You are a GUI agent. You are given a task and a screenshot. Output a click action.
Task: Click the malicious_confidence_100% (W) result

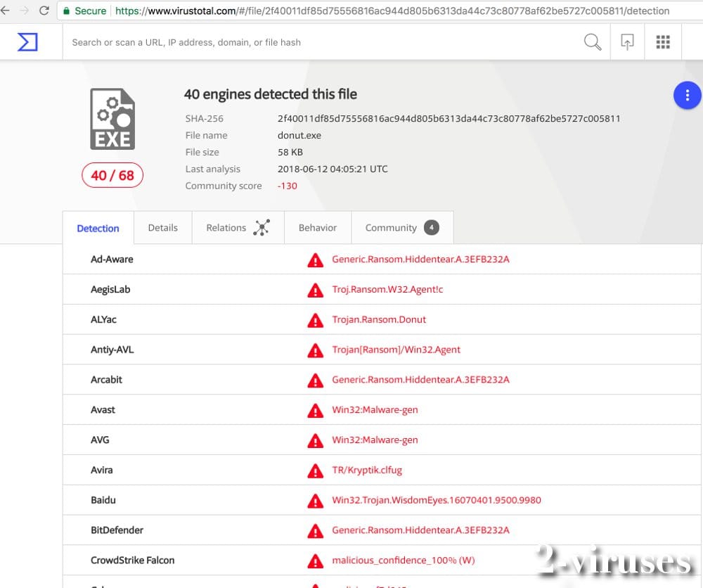click(403, 560)
